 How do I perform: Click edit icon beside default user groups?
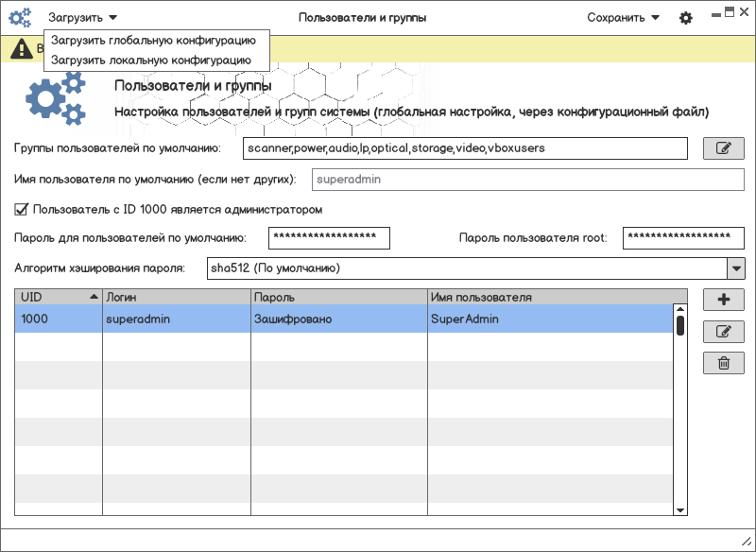[x=724, y=148]
